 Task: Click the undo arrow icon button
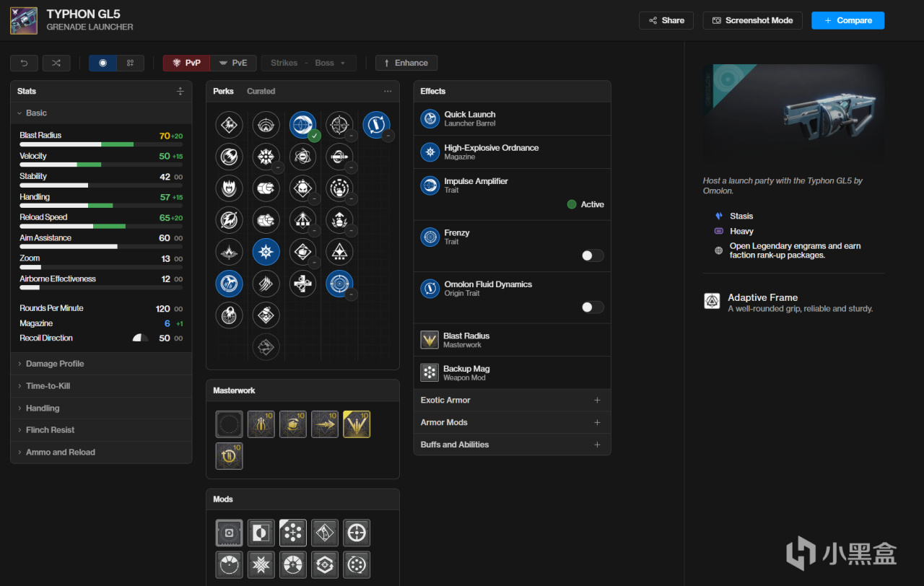tap(24, 63)
